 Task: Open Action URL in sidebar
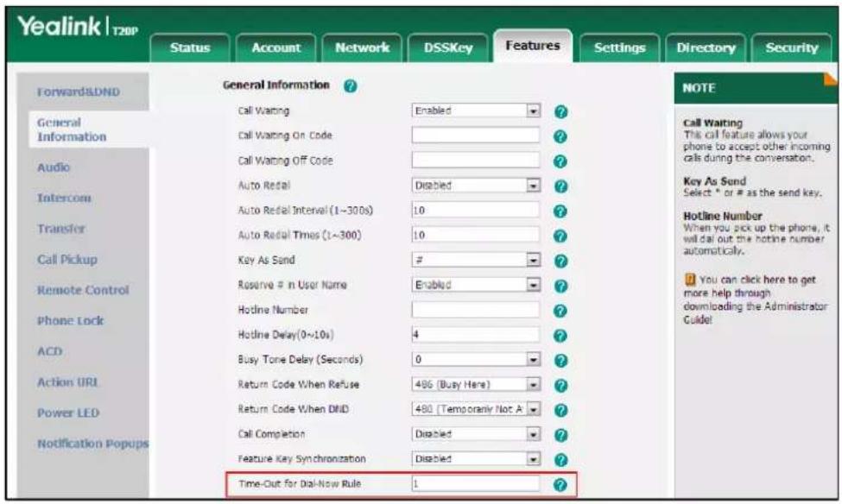[x=67, y=382]
